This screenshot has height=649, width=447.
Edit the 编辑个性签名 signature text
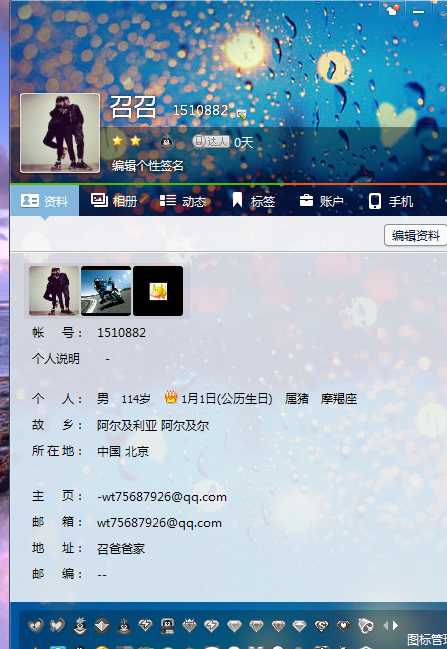(x=147, y=166)
